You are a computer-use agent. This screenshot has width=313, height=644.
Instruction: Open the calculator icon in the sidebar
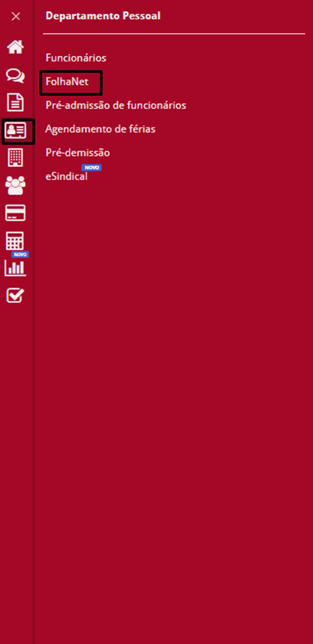click(15, 241)
